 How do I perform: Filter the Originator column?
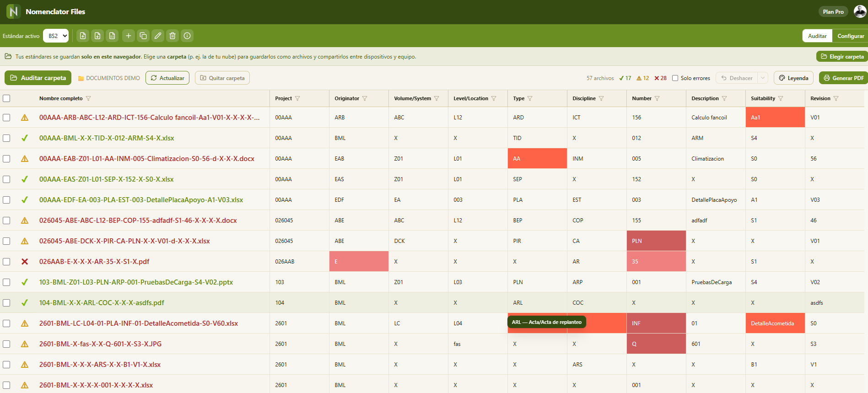tap(365, 98)
